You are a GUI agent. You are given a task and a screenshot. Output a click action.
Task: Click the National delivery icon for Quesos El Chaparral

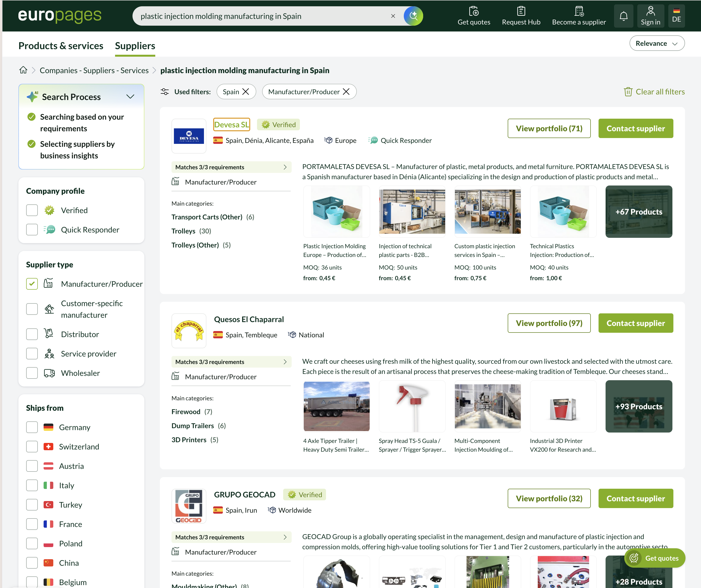(x=292, y=335)
